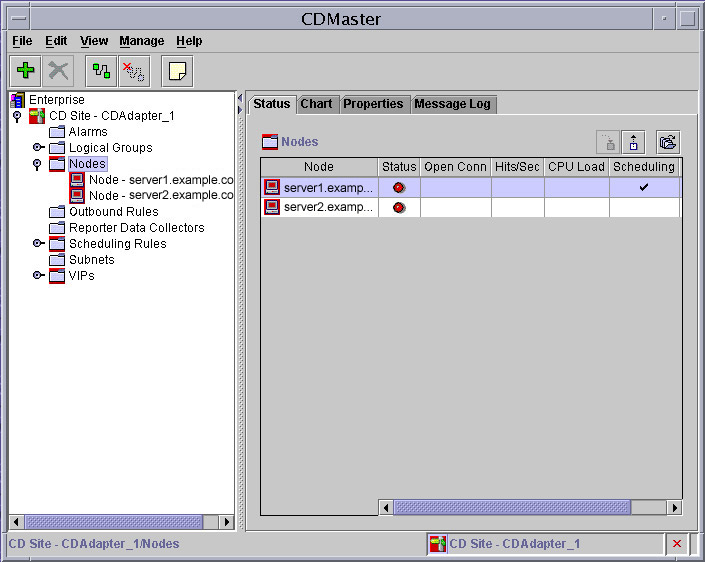Click the Enterprise building icon in tree
This screenshot has height=562, width=705.
pos(18,100)
